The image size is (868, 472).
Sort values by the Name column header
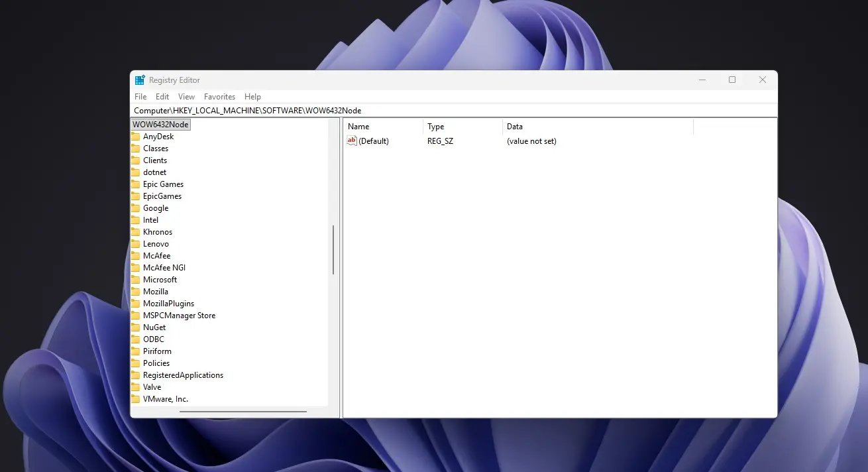pyautogui.click(x=383, y=127)
